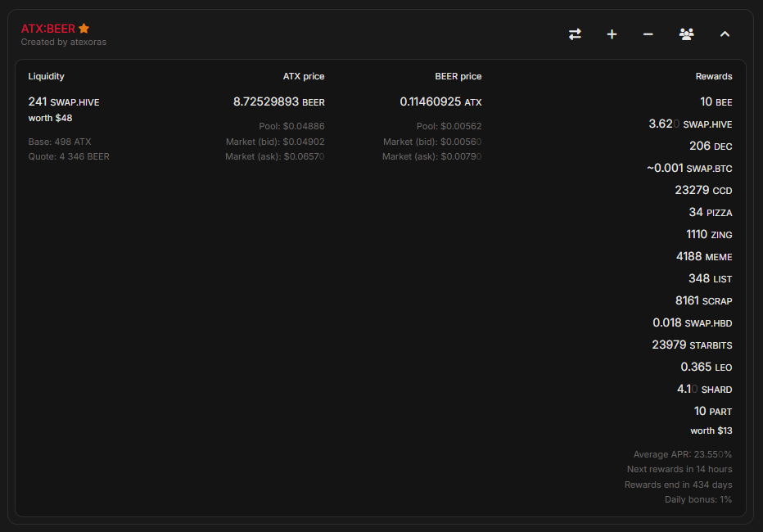Click the '1110 ZING' reward
Viewport: 763px width, 532px height.
pos(709,234)
